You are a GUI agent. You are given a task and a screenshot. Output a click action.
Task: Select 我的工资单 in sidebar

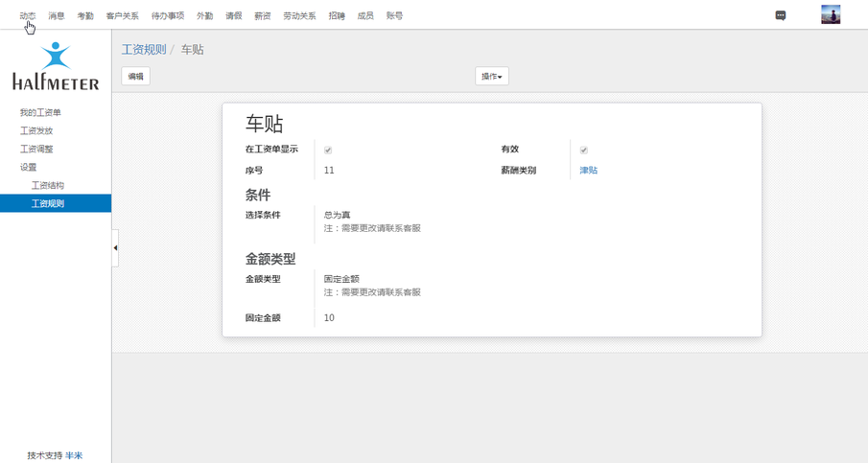40,113
